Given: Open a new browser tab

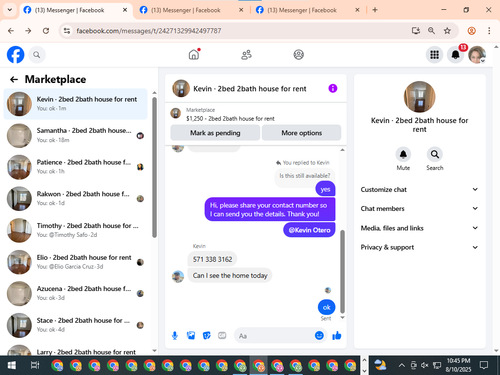Looking at the screenshot, I should click(375, 10).
